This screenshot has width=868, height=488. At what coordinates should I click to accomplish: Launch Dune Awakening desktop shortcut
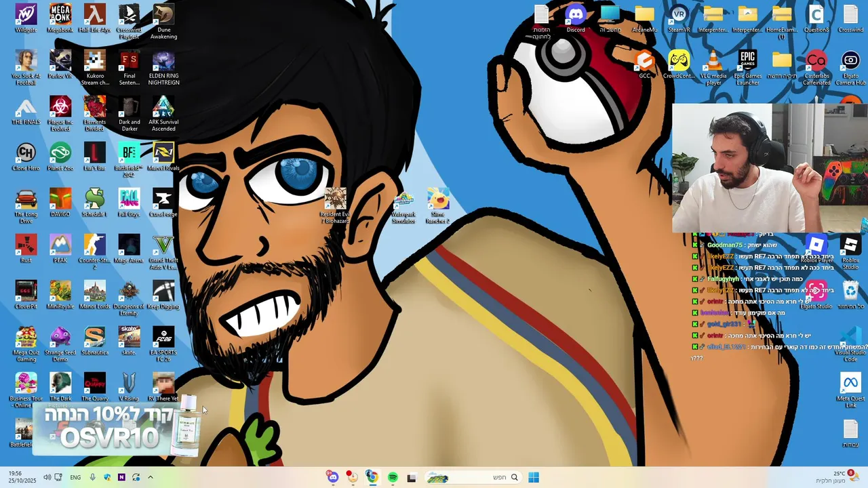click(163, 21)
